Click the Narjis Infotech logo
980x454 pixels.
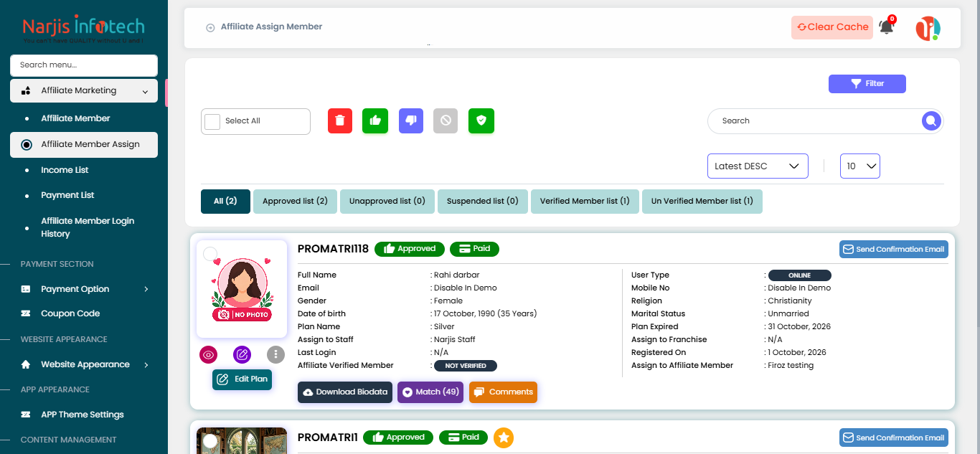(83, 29)
